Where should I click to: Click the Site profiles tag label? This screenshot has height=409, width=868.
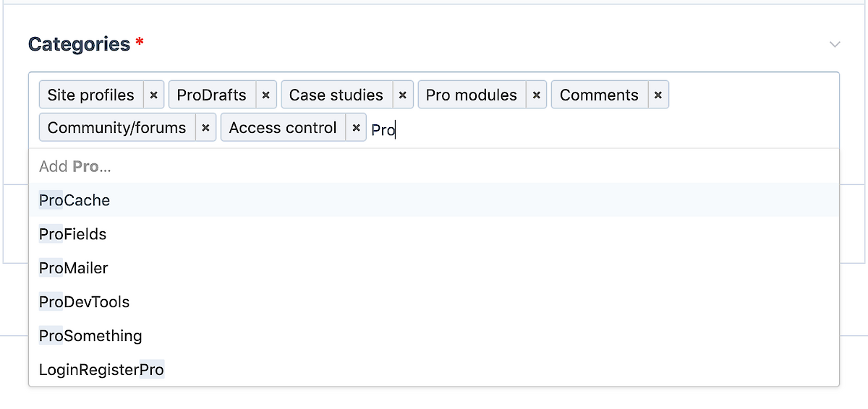click(x=91, y=95)
